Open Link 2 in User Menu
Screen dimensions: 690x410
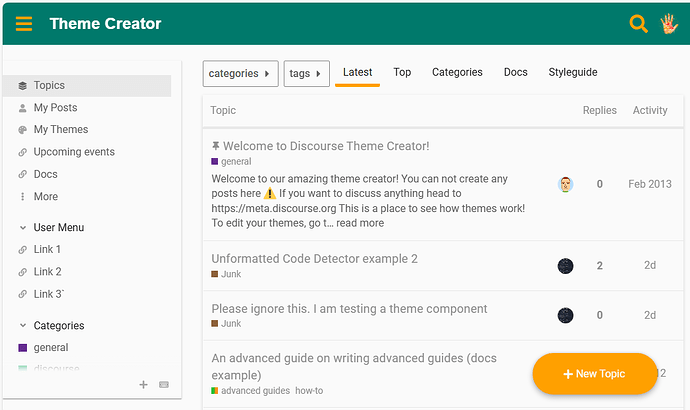tap(48, 272)
